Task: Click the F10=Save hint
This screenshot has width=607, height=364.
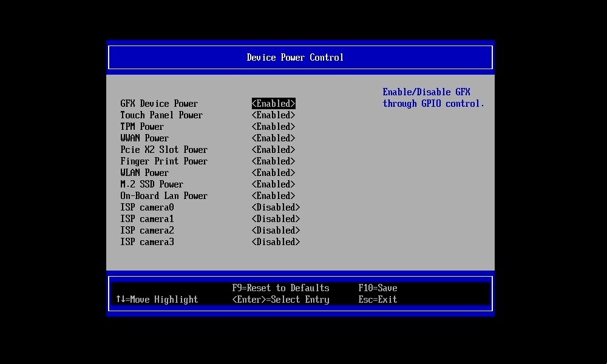Action: 378,288
